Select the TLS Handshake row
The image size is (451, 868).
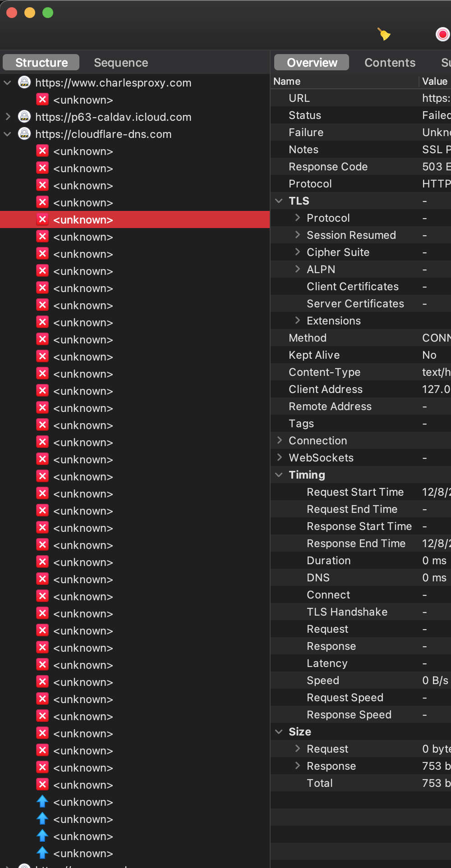click(x=361, y=612)
